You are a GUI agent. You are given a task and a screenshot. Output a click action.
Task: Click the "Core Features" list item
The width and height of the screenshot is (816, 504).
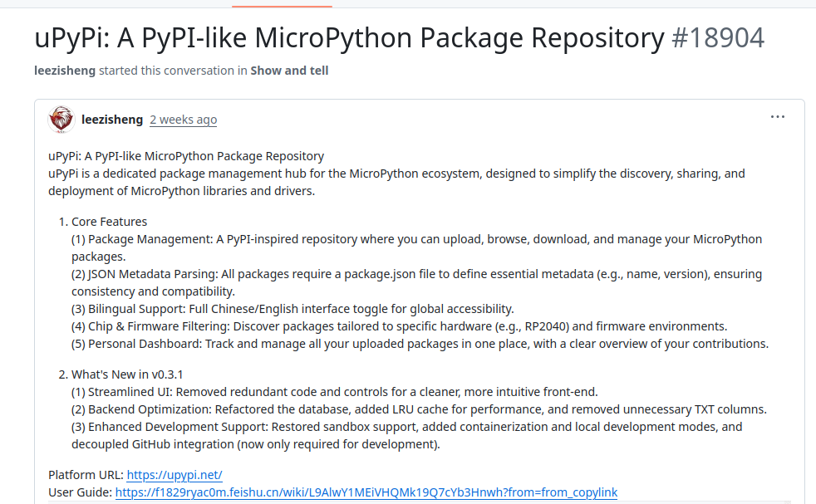(109, 222)
